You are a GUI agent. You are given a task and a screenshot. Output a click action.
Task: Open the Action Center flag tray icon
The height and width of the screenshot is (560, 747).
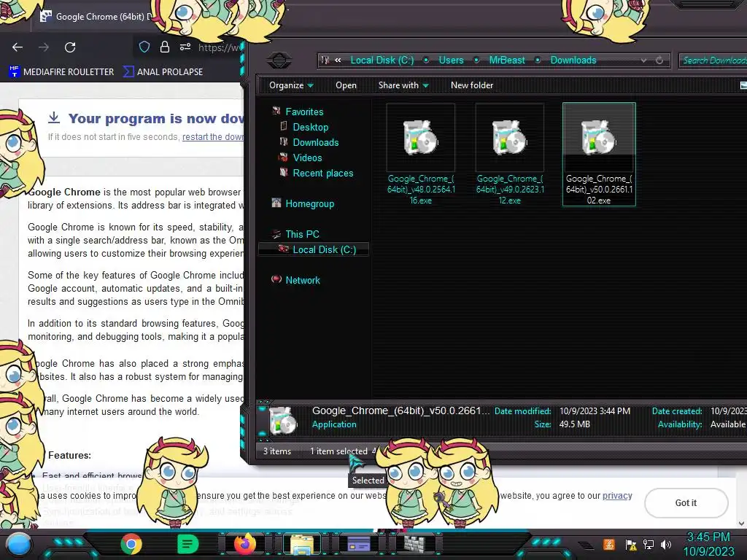pyautogui.click(x=631, y=544)
